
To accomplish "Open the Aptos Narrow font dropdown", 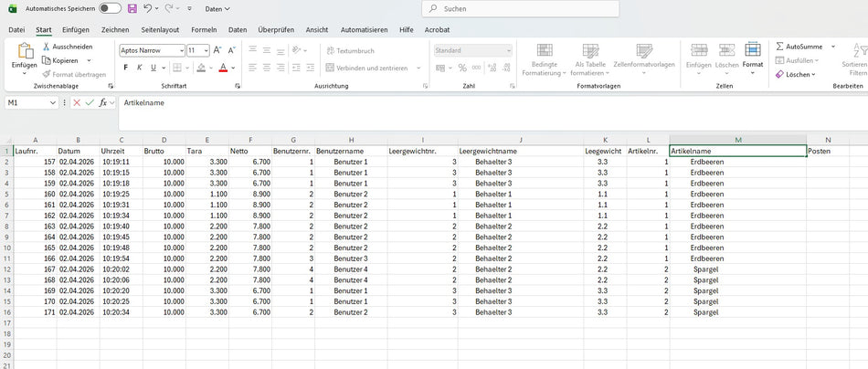I will click(x=180, y=50).
